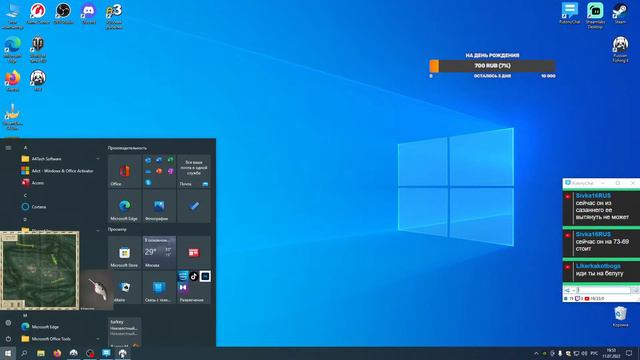Open the blue pen tile next to Photos
This screenshot has height=360, width=640.
pos(194,206)
